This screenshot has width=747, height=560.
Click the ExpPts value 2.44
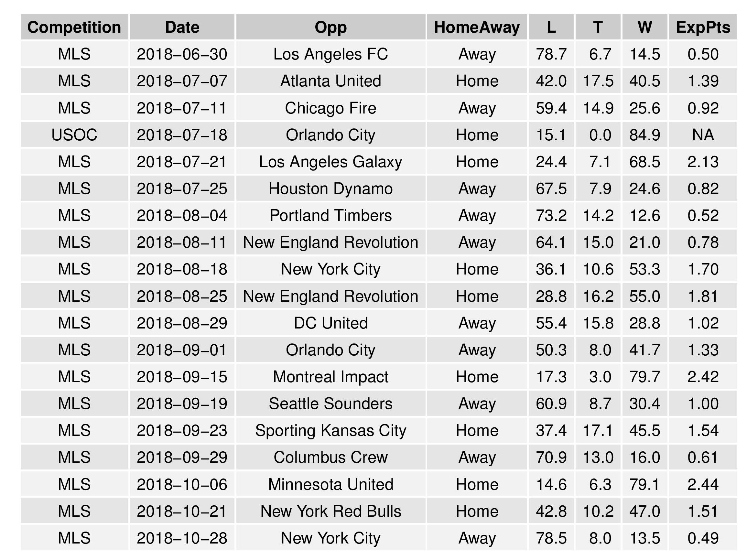(703, 484)
